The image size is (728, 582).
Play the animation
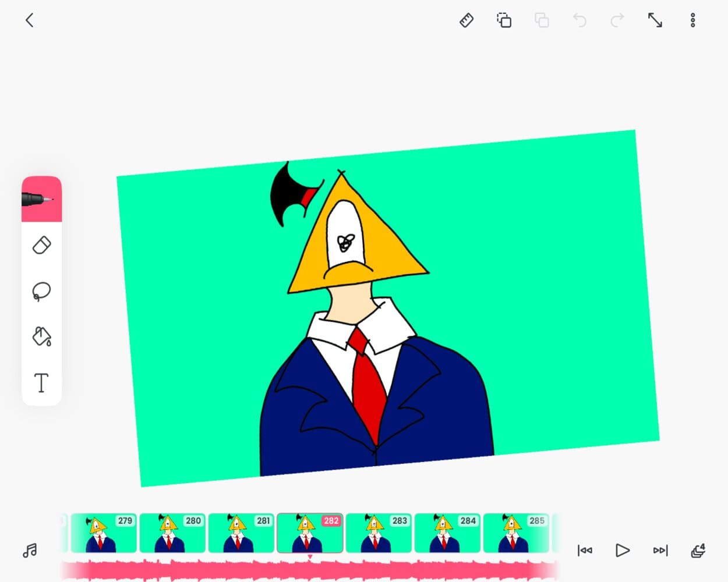pos(622,550)
